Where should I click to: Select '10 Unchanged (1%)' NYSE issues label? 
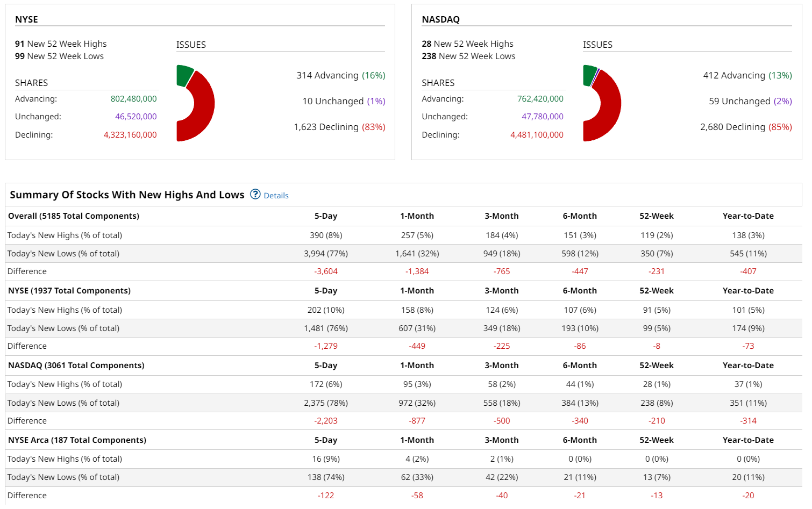pyautogui.click(x=344, y=101)
